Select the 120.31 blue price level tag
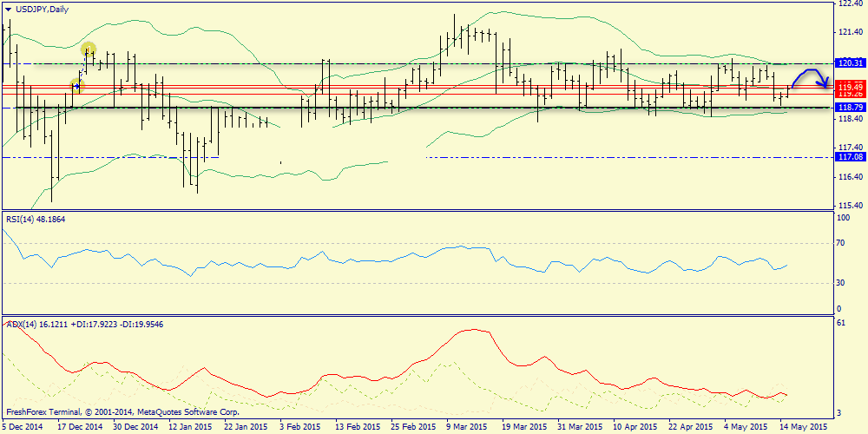 (850, 62)
